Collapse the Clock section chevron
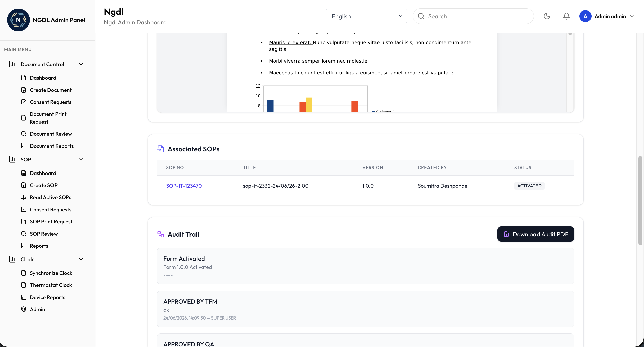Viewport: 644px width, 347px height. coord(81,259)
